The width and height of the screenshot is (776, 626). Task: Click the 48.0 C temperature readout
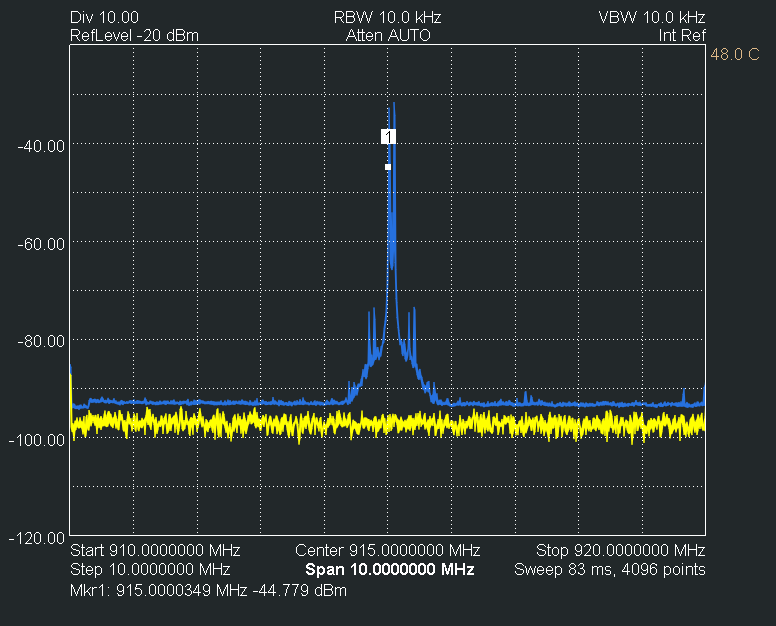(735, 54)
